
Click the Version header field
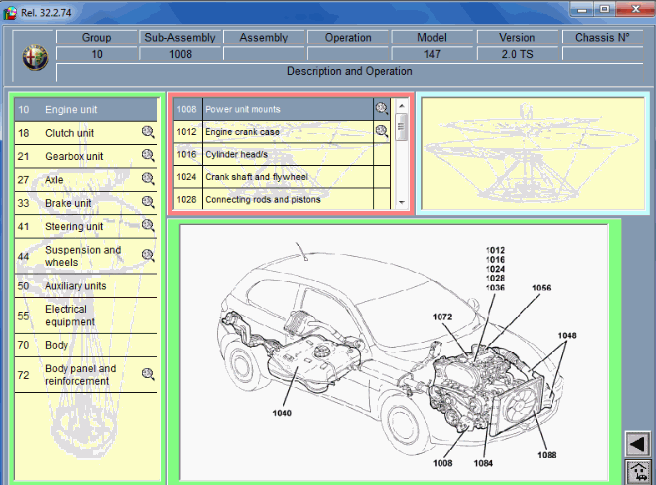click(x=517, y=38)
